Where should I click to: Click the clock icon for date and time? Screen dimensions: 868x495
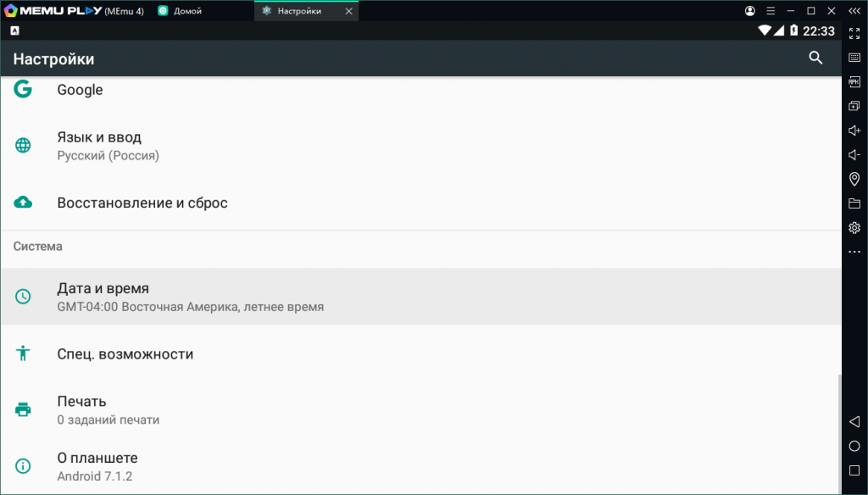pos(23,296)
